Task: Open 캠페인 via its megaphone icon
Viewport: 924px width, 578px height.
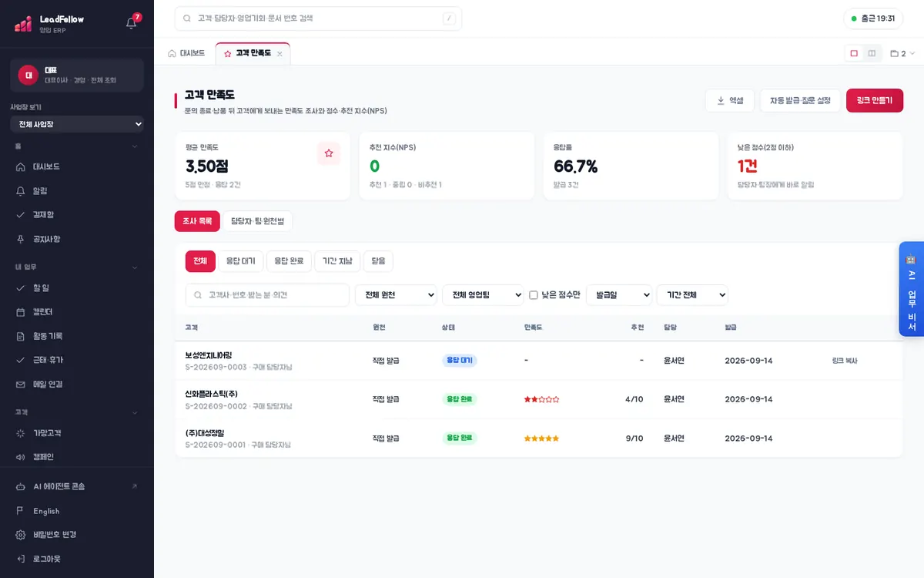Action: 21,457
